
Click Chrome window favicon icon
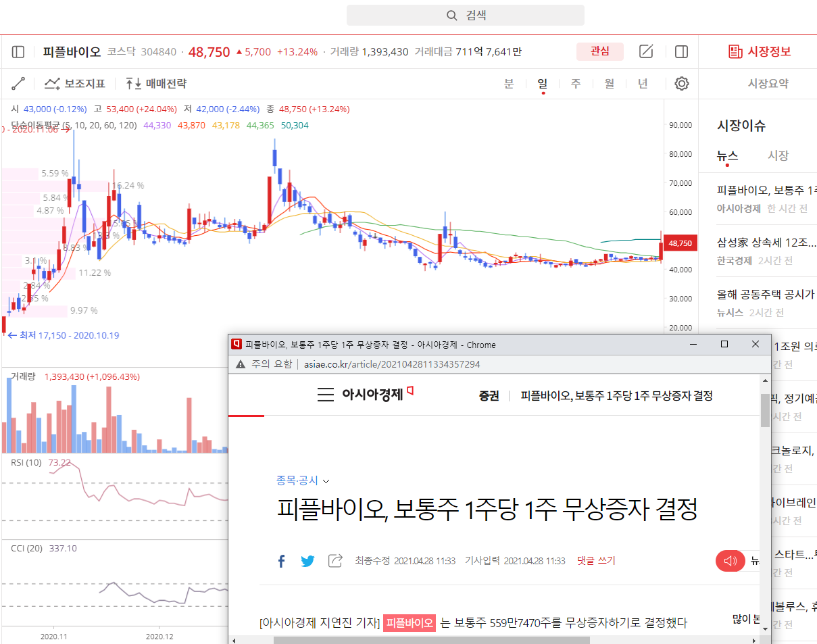click(x=237, y=345)
